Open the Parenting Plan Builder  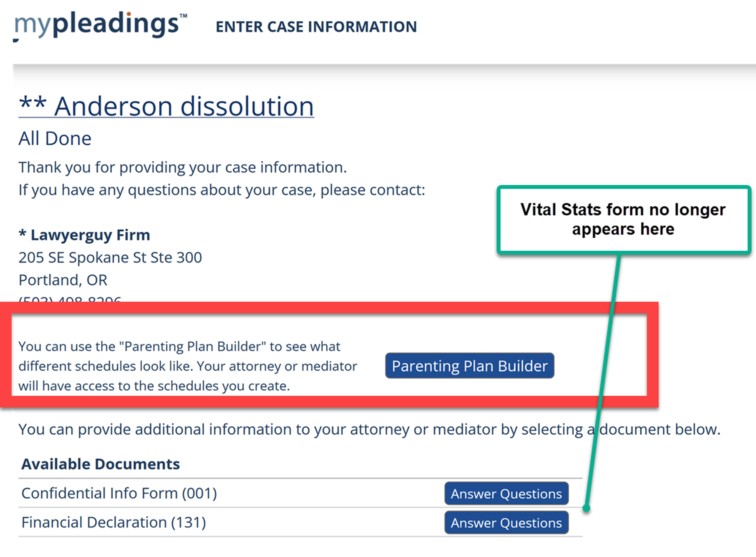469,366
